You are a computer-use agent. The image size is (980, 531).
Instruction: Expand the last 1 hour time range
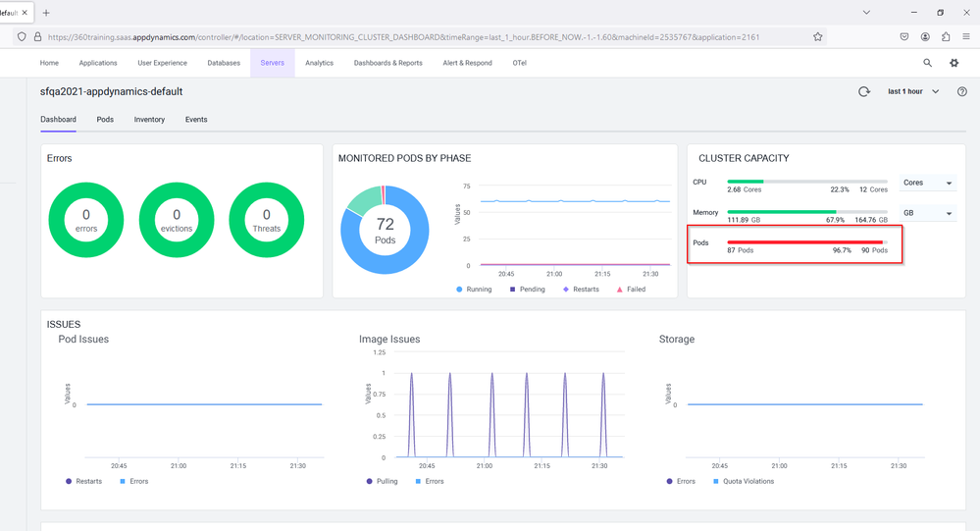912,91
